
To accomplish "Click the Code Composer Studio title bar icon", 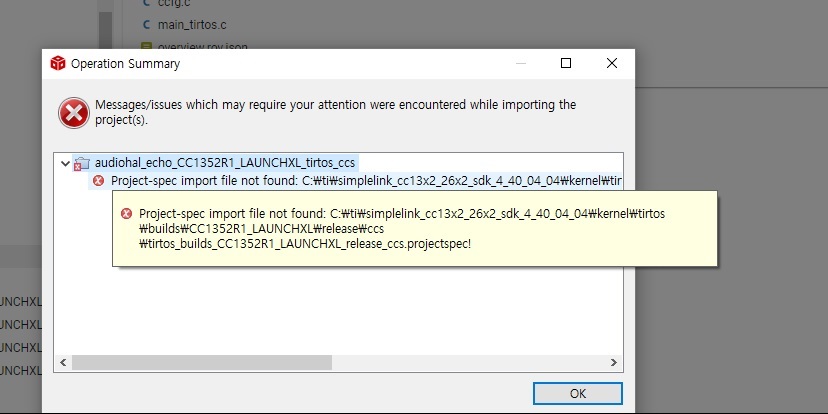I will coord(58,64).
